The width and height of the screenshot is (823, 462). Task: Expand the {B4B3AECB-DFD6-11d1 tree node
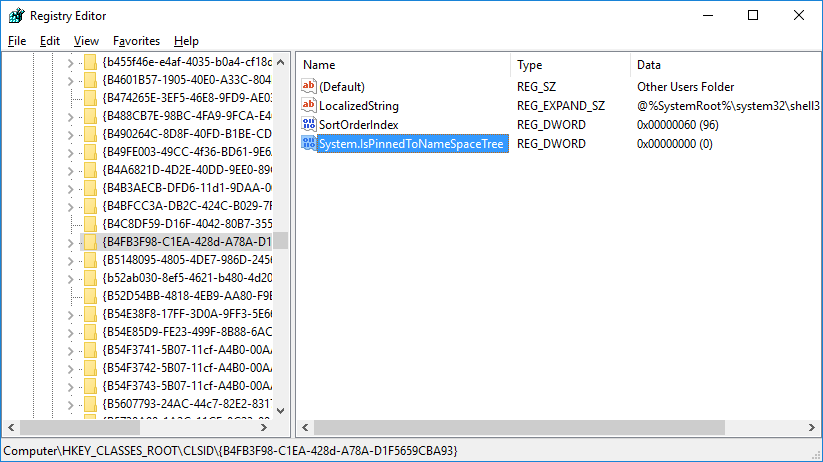click(70, 189)
